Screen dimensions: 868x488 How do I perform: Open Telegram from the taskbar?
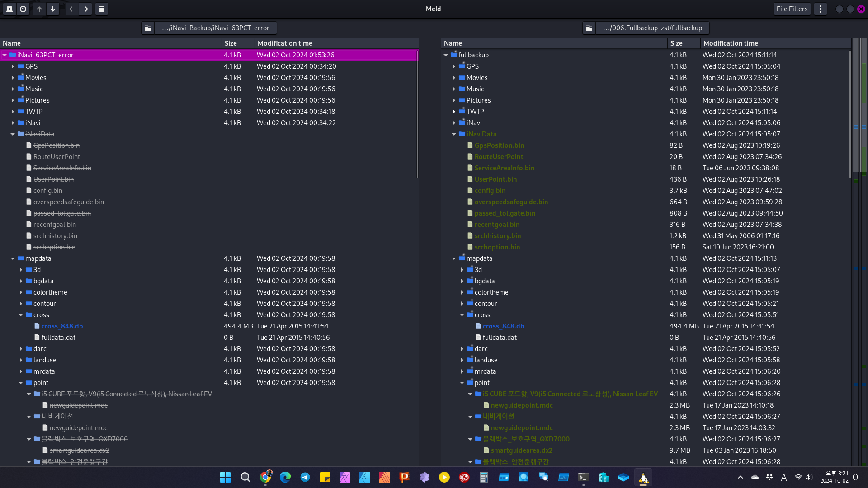[x=305, y=477]
